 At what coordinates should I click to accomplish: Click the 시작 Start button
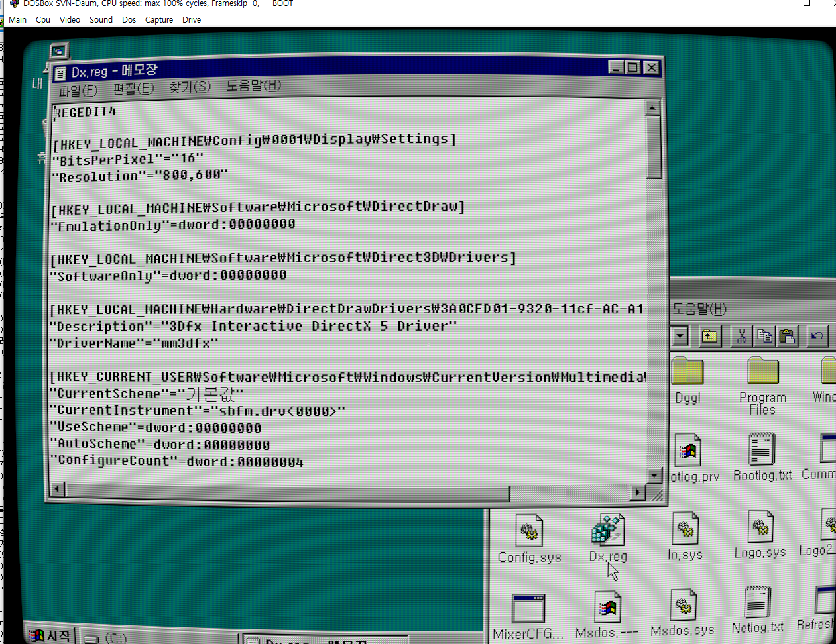(51, 636)
